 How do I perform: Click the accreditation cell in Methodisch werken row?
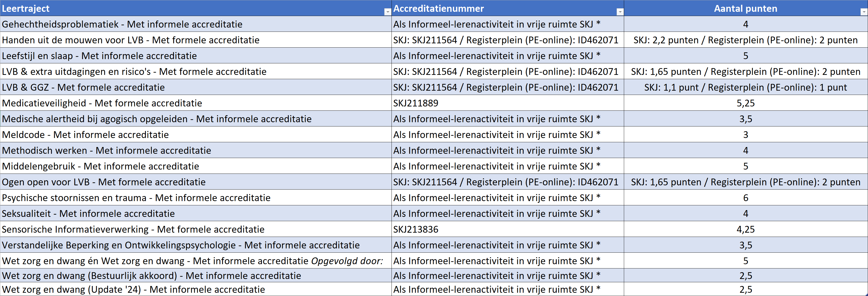508,150
